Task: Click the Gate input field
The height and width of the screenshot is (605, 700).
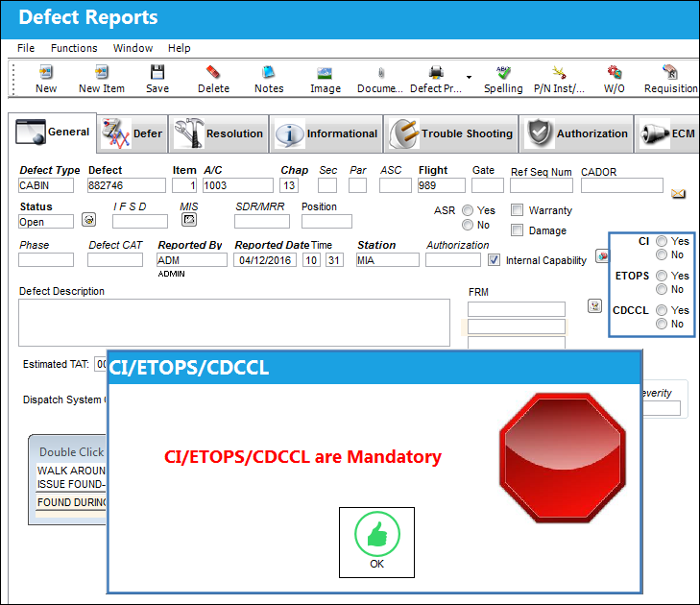Action: pos(488,185)
